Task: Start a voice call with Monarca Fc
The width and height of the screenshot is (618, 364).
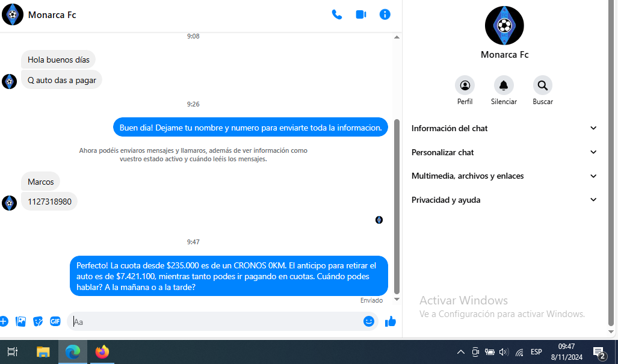Action: coord(336,14)
